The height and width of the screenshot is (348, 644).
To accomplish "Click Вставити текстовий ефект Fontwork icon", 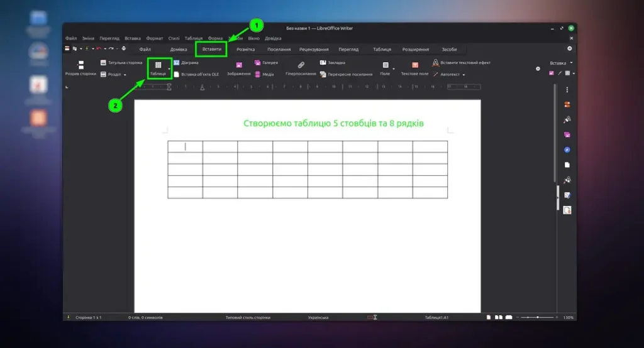I will (x=435, y=63).
